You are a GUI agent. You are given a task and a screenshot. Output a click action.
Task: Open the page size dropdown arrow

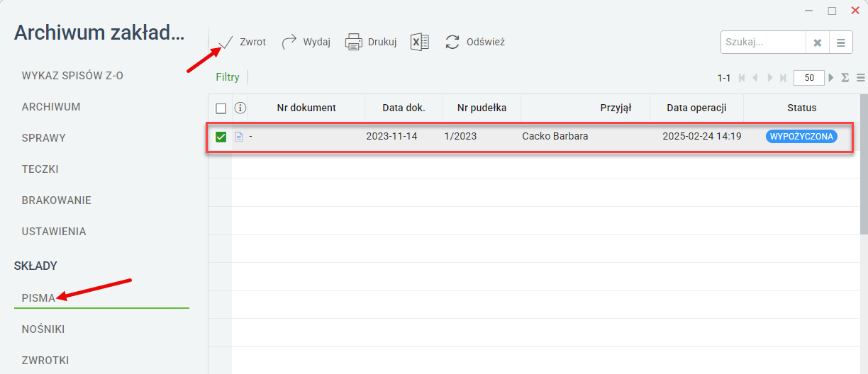click(x=831, y=78)
